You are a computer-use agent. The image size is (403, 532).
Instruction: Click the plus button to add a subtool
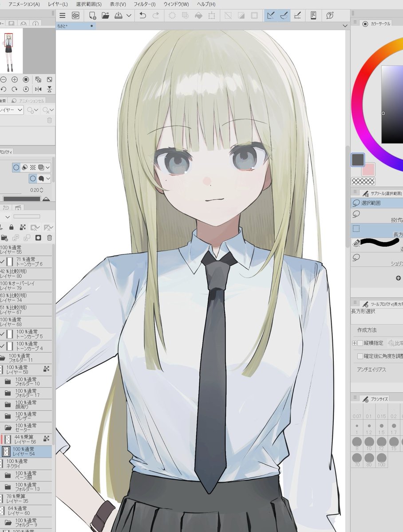coord(399,278)
